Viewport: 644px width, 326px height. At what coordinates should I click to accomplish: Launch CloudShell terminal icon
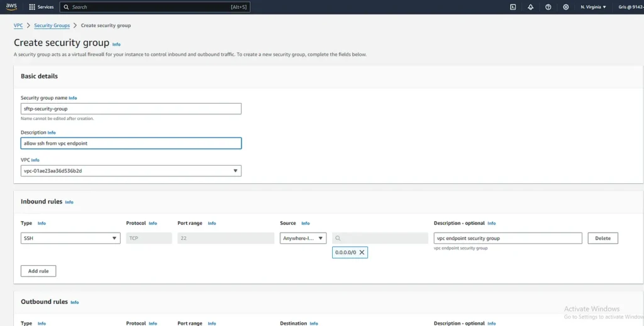513,7
